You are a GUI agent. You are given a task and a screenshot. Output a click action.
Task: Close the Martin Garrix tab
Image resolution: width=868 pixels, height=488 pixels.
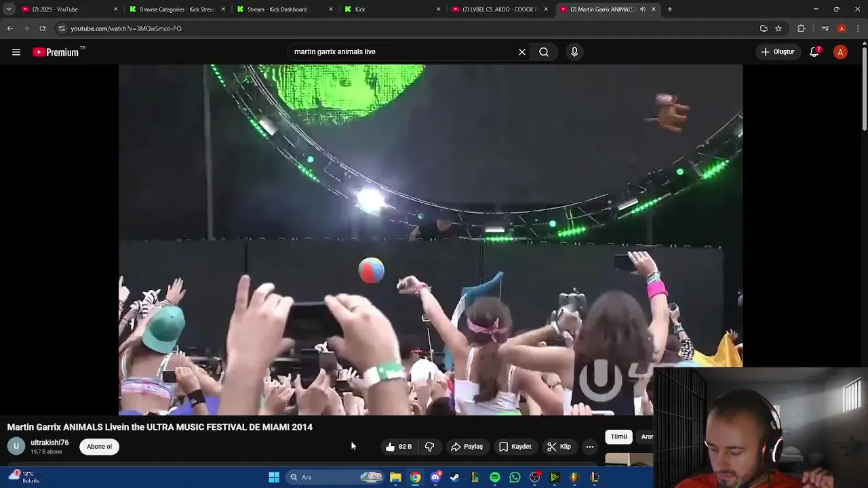[654, 9]
